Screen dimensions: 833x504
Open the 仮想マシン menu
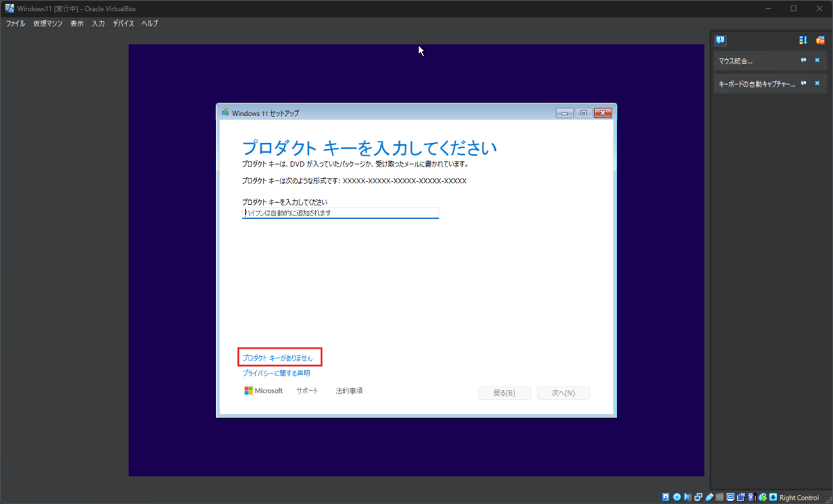[x=48, y=23]
